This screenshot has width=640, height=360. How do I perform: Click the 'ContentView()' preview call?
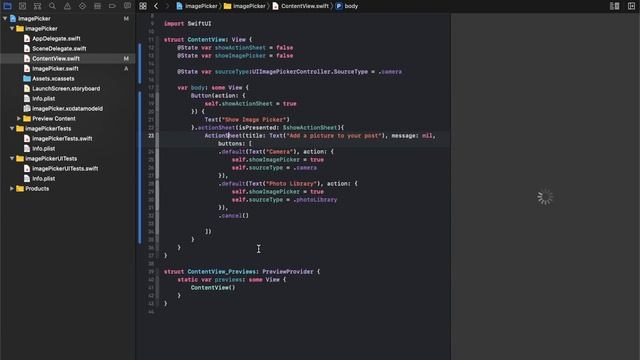coord(213,288)
